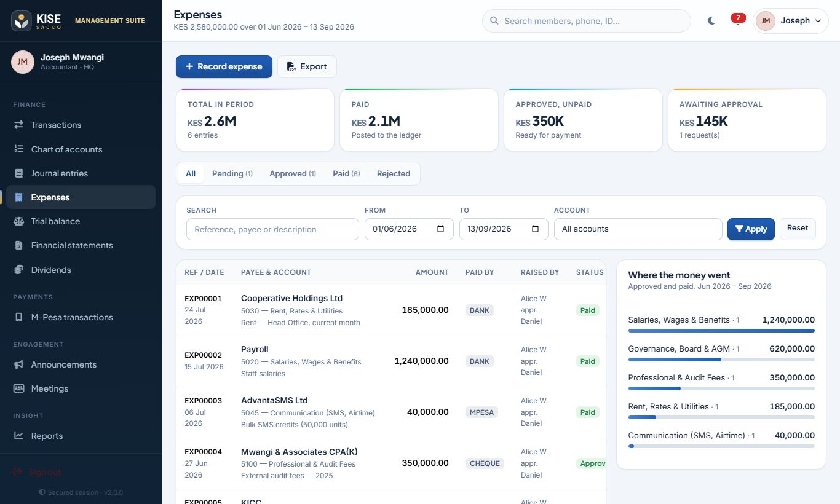
Task: Click the Professional & Audit Fees progress bar
Action: point(721,388)
